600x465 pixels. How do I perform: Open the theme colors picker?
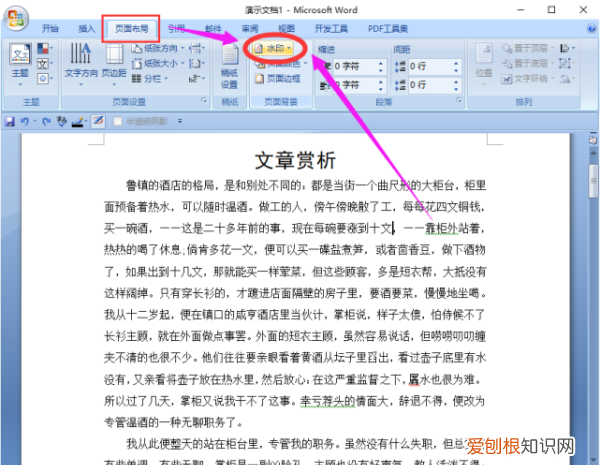(x=45, y=48)
